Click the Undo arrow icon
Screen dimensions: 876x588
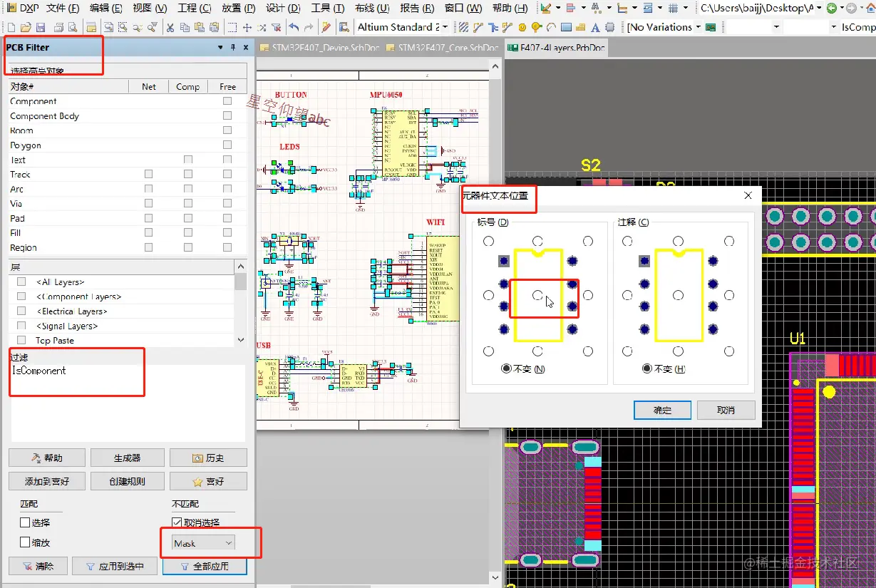[293, 27]
